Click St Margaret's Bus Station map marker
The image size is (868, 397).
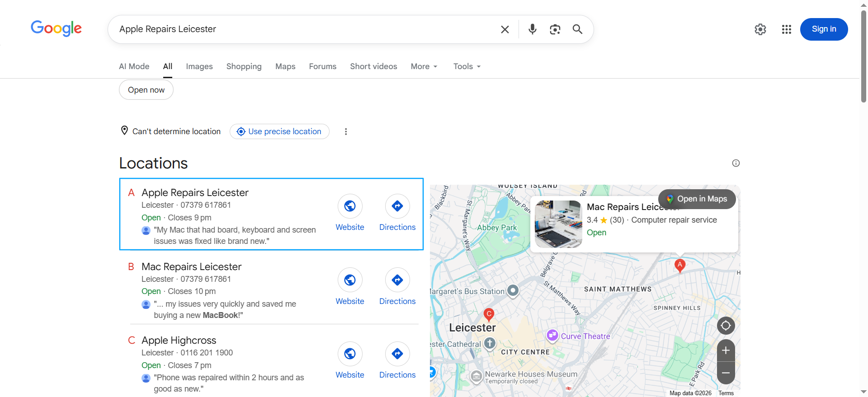[513, 290]
